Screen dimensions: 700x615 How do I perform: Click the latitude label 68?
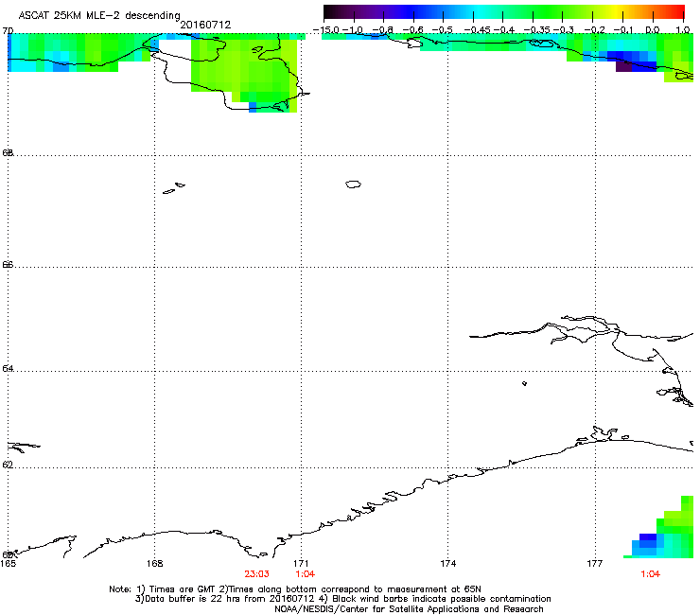click(x=8, y=153)
